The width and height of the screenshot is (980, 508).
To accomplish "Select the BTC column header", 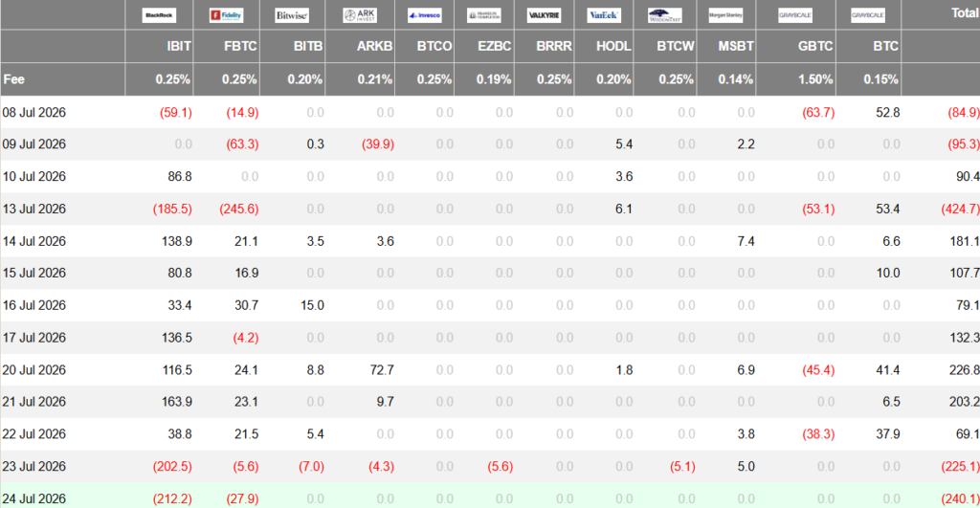I will coord(885,46).
